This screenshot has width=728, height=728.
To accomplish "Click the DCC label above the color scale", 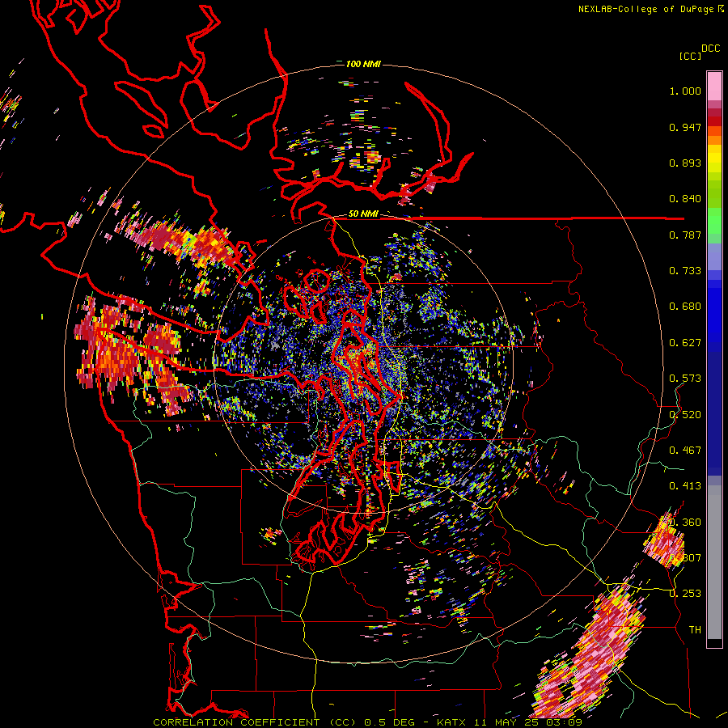I will (x=710, y=49).
